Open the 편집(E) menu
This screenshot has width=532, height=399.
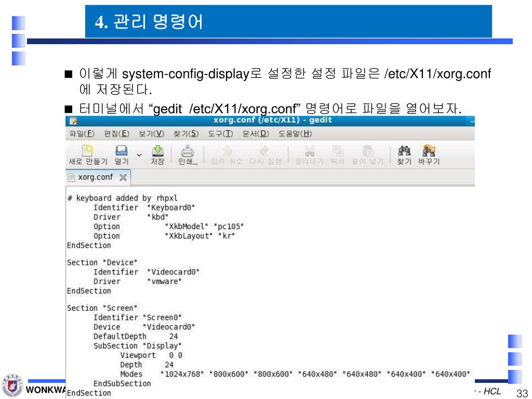[x=117, y=134]
